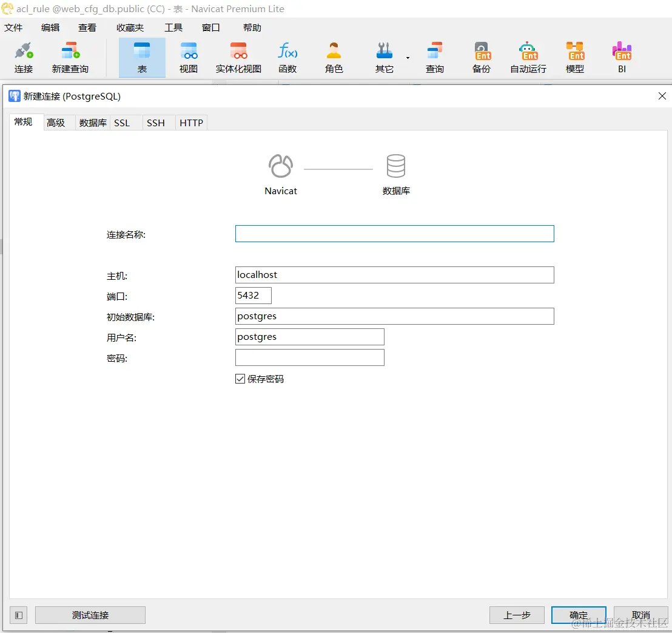Click the Connection (连接) toolbar icon
This screenshot has width=672, height=633.
pos(24,58)
